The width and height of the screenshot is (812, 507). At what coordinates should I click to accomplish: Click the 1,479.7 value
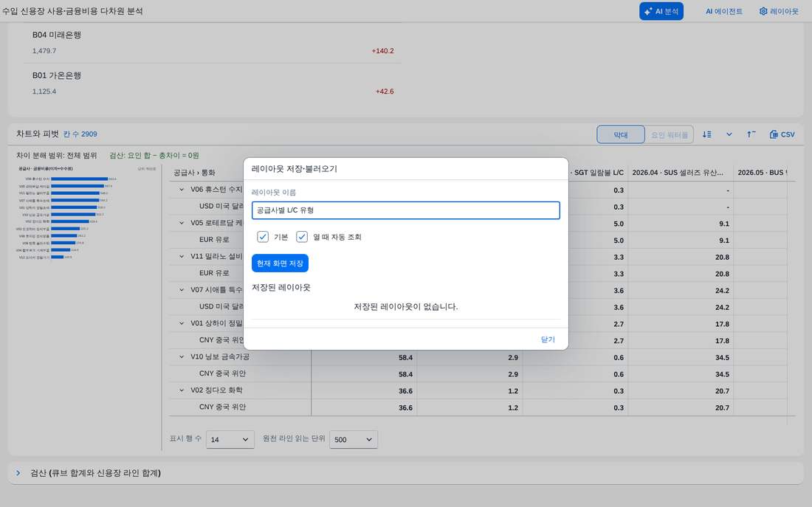pos(44,51)
